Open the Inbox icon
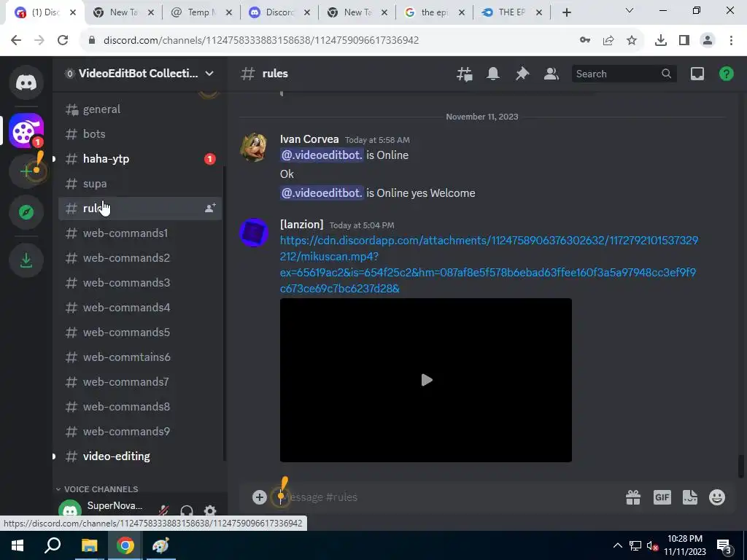This screenshot has height=560, width=747. click(697, 74)
